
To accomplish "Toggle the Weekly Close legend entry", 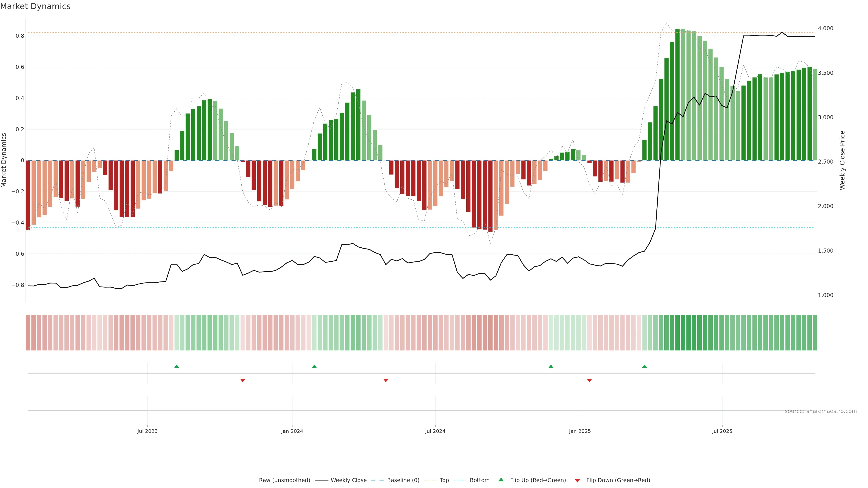I will [x=348, y=480].
